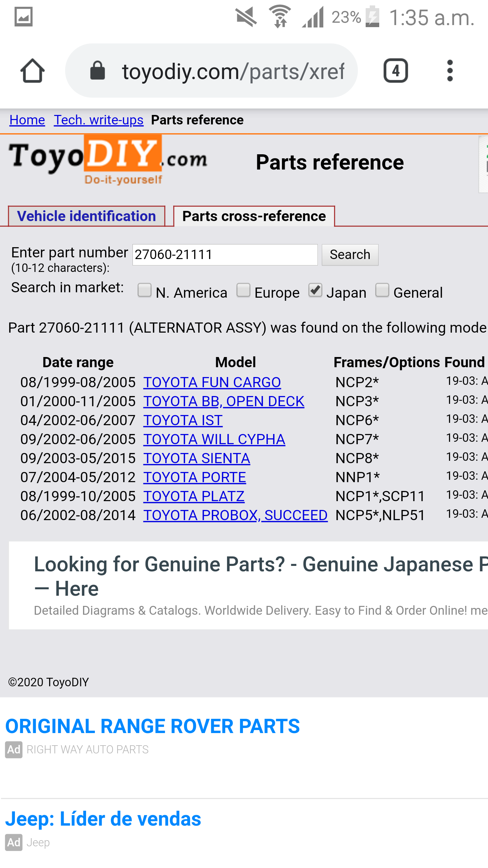The image size is (488, 868).
Task: Open the TOYOTA PORTE model link
Action: [x=195, y=477]
